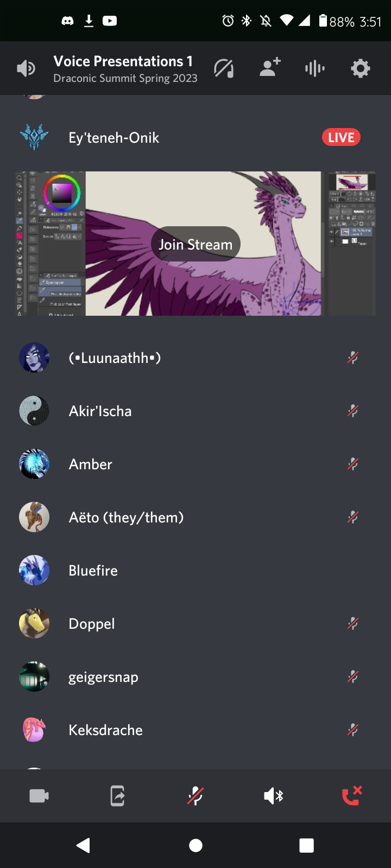Click the Join Stream button

pyautogui.click(x=195, y=244)
